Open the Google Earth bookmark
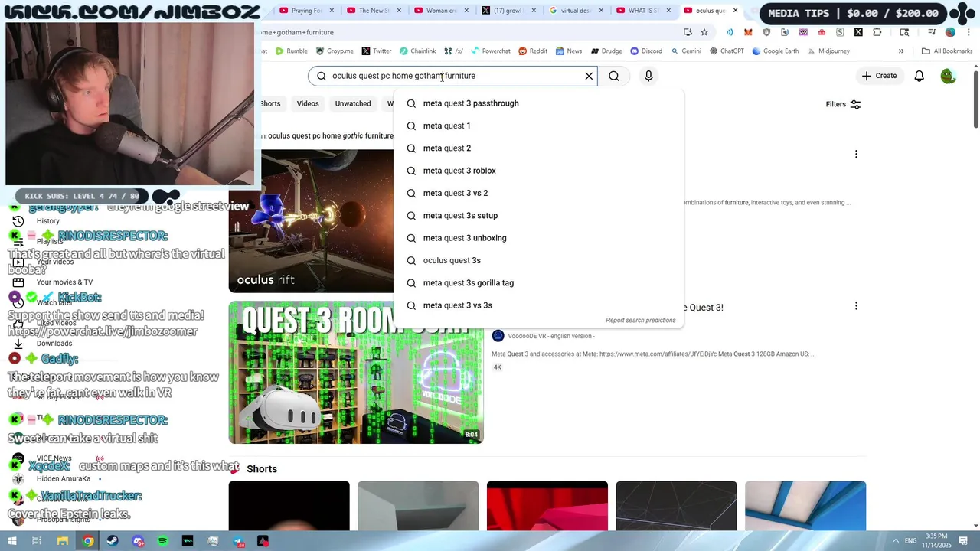 point(775,51)
